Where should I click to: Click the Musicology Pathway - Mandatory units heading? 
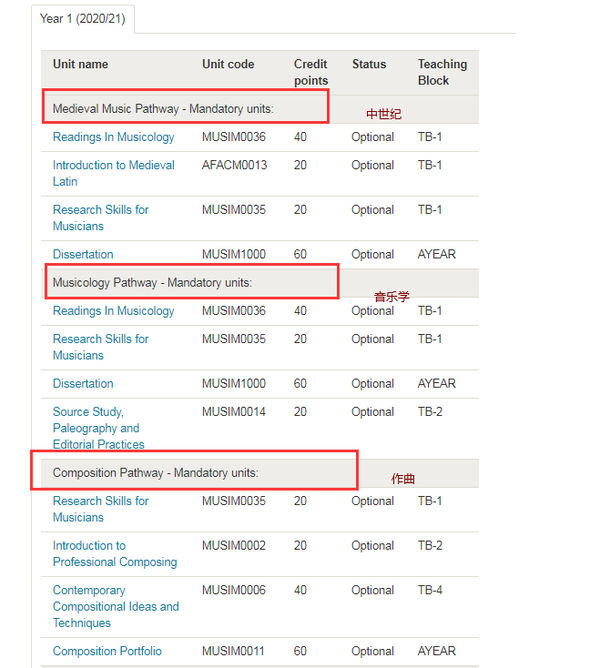152,283
